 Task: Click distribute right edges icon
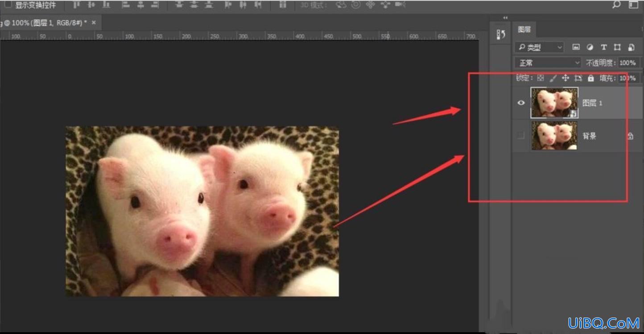[x=257, y=5]
